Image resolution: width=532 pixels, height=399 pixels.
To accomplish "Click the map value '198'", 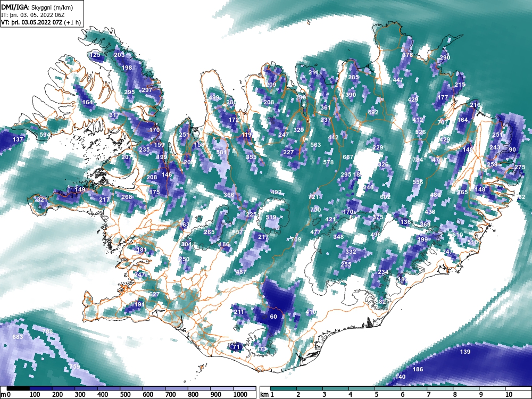I will click(x=127, y=68).
